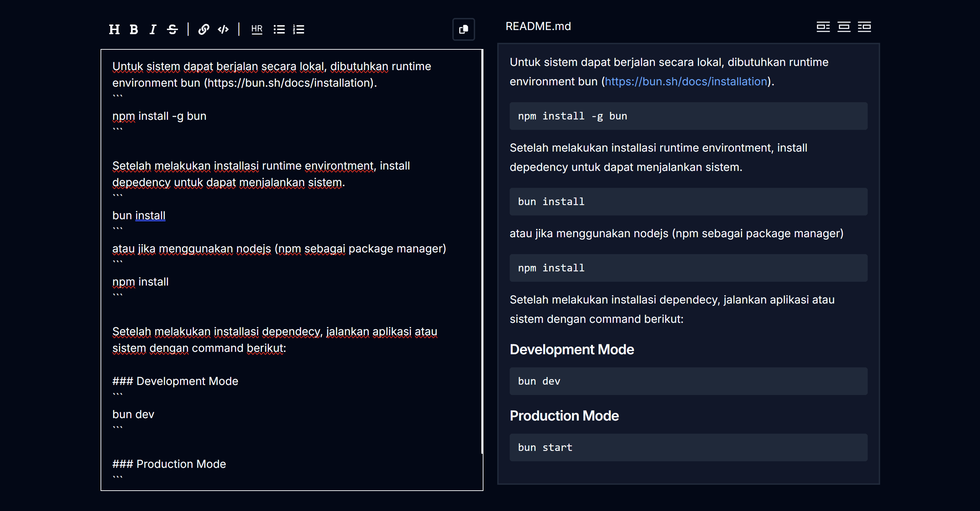Select the centered layout icon
The height and width of the screenshot is (511, 980).
(x=844, y=27)
